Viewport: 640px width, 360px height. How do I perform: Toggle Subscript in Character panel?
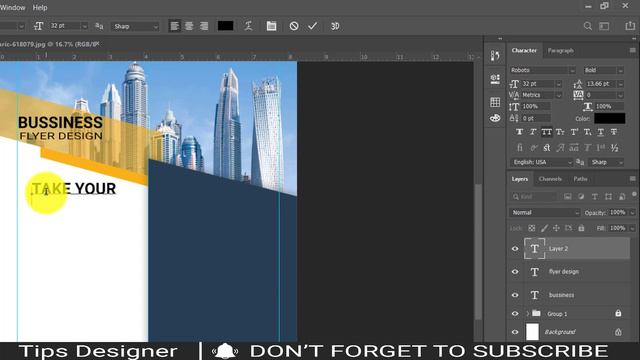(x=587, y=132)
